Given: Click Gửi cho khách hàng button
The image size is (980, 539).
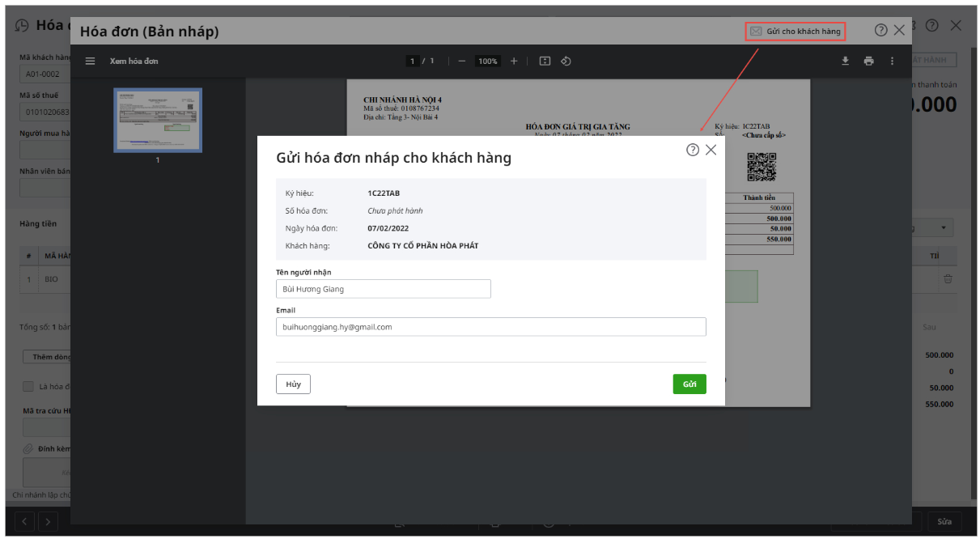Looking at the screenshot, I should pos(795,32).
